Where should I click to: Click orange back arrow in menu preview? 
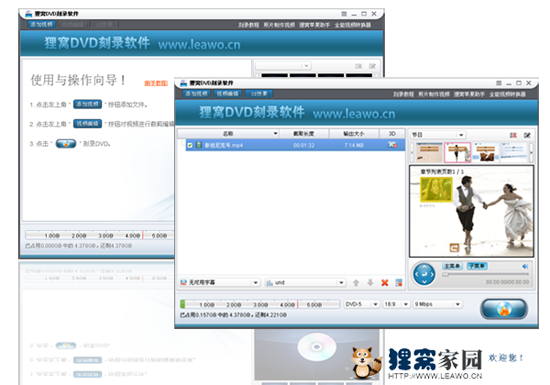454,248
